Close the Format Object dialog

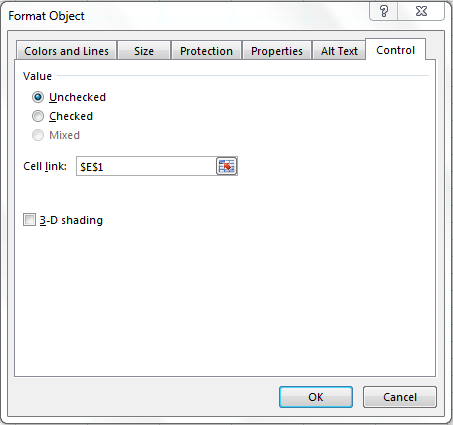coord(421,11)
